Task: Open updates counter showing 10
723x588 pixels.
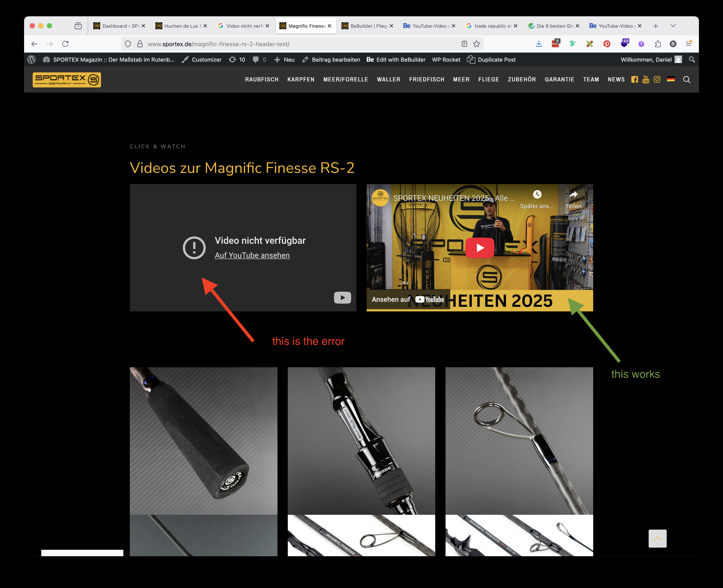Action: tap(237, 60)
